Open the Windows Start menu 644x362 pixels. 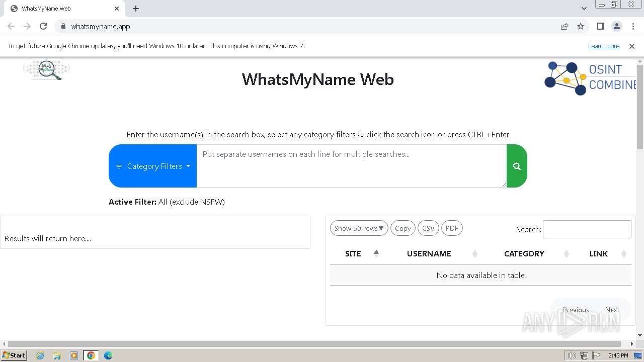click(14, 355)
